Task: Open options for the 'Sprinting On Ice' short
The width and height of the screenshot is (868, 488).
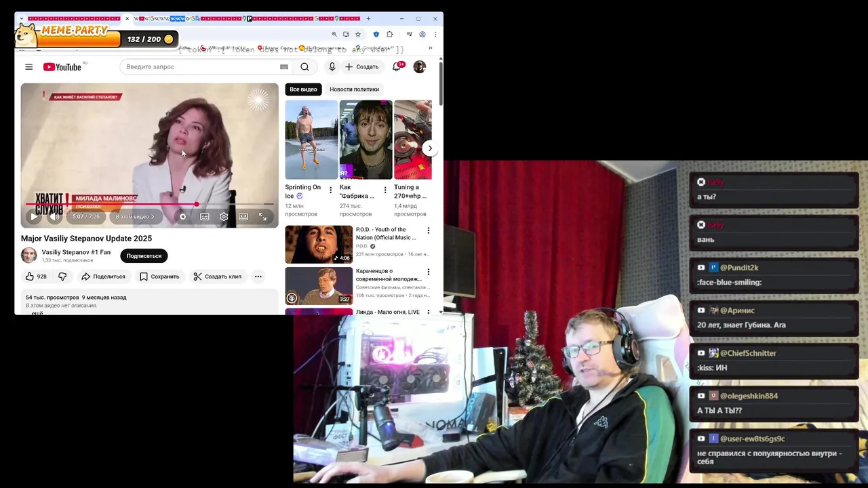Action: point(330,190)
